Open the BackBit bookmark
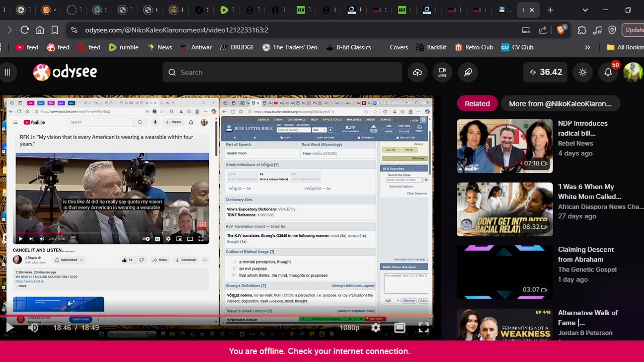644x362 pixels. point(431,47)
